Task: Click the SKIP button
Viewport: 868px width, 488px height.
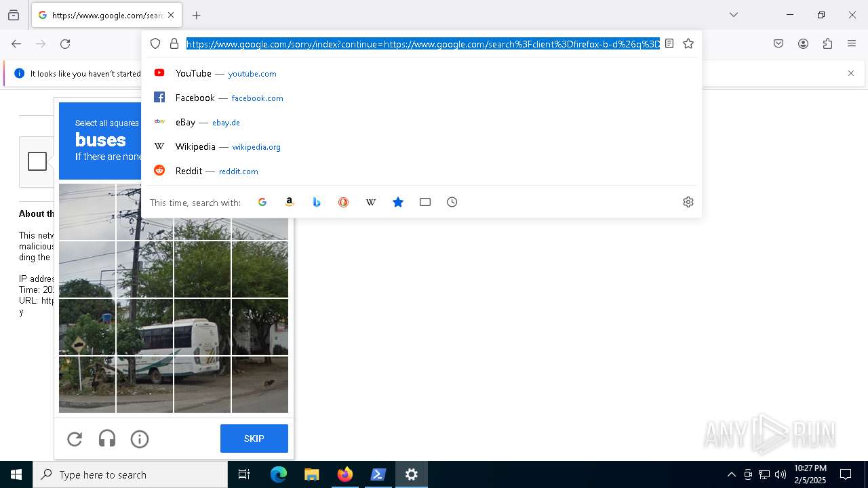Action: (x=254, y=439)
